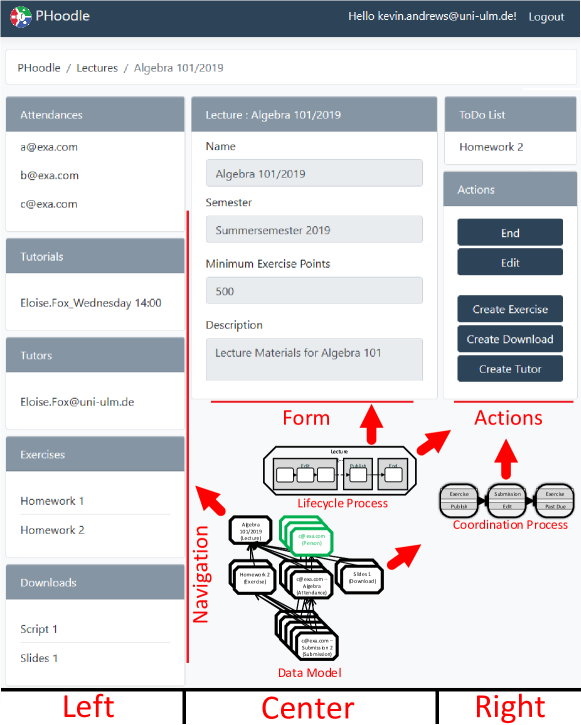Open the Lectures breadcrumb
Image resolution: width=581 pixels, height=725 pixels.
click(x=97, y=68)
